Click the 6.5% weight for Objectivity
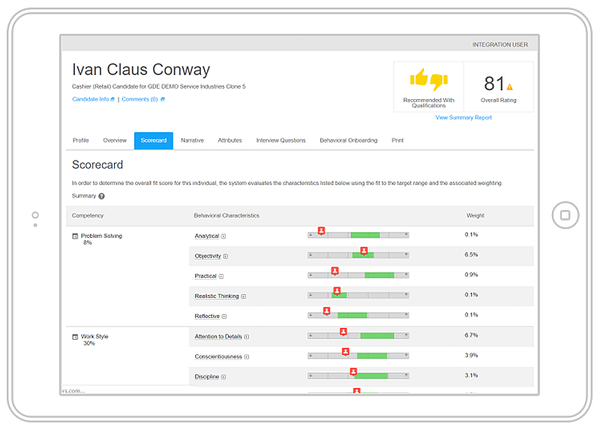Image resolution: width=600 pixels, height=433 pixels. pos(471,255)
